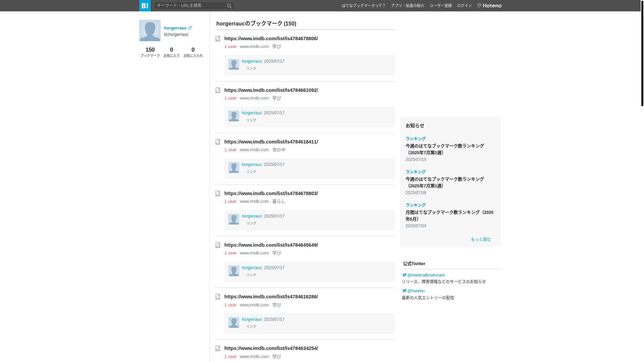Viewport: 644px width, 362px height.
Task: Click リンク under ls4784616286 comment
Action: pyautogui.click(x=251, y=326)
